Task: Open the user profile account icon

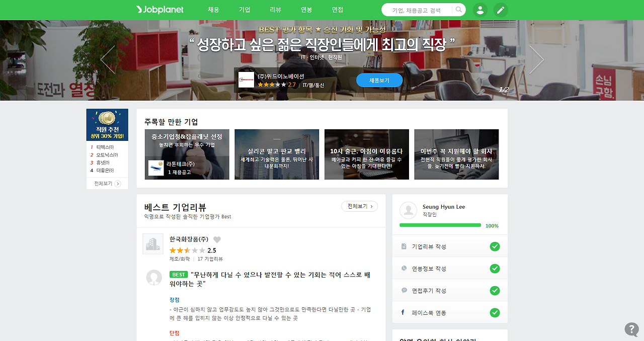Action: [x=479, y=10]
